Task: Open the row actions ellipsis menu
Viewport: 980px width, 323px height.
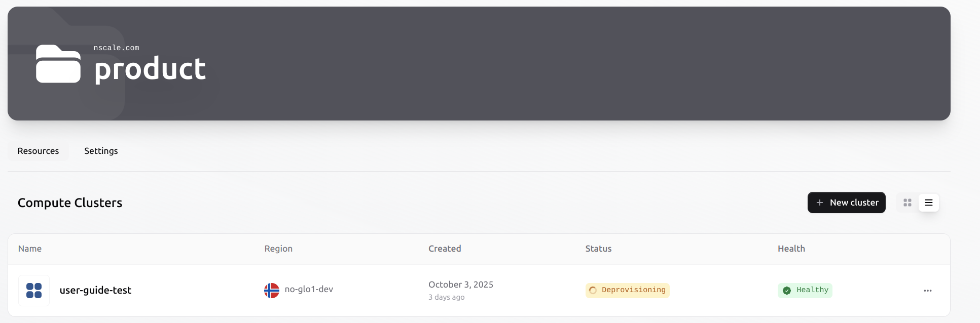Action: (x=928, y=290)
